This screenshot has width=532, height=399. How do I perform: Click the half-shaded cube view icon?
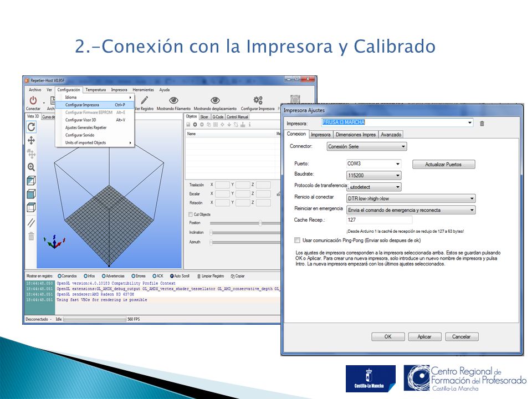(x=31, y=181)
